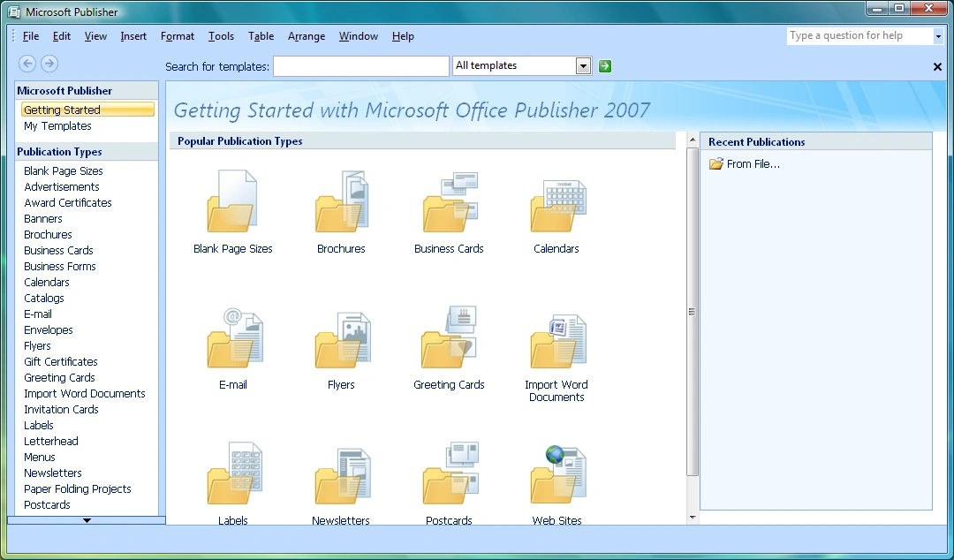This screenshot has width=954, height=560.
Task: Click the Back navigation arrow
Action: pyautogui.click(x=27, y=64)
